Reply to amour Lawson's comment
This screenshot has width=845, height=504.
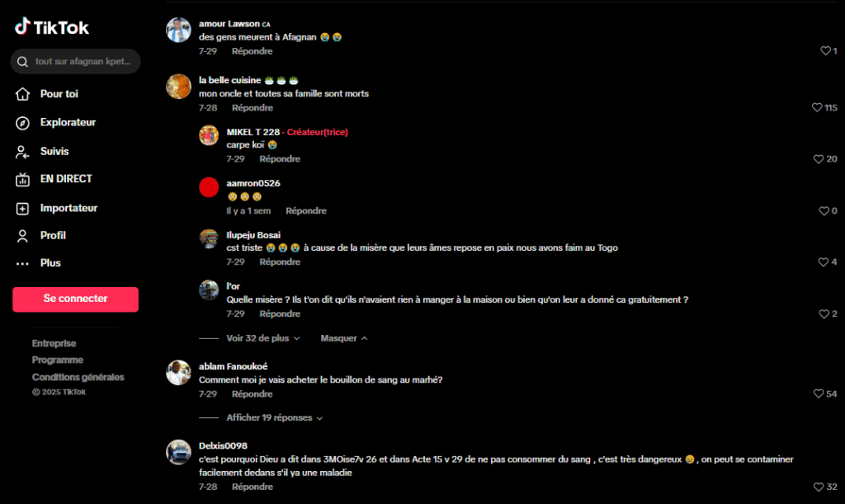coord(253,51)
